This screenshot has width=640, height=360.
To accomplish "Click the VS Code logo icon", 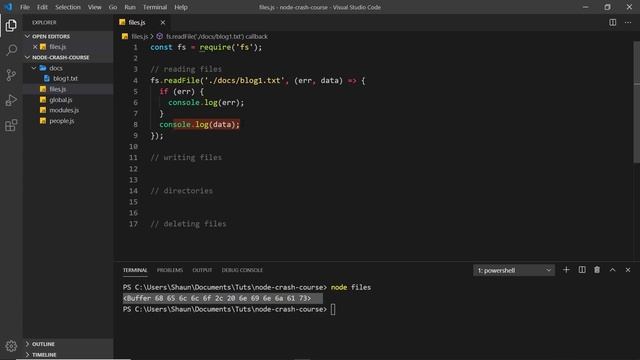I will [8, 7].
